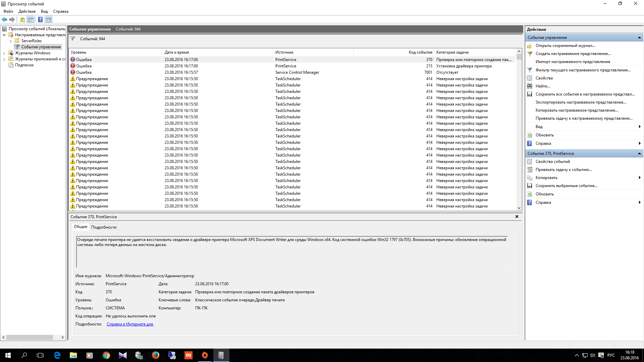The image size is (644, 362).
Task: Open the Действие menu
Action: (27, 11)
